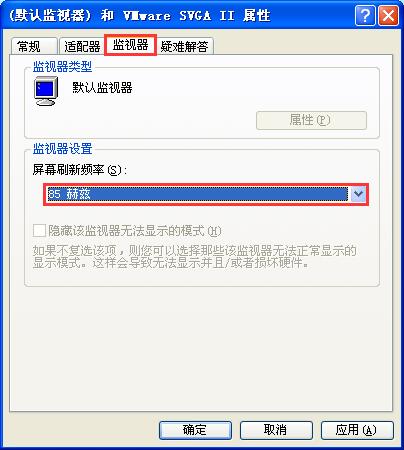
Task: Click the dialog title bar text
Action: (x=139, y=15)
